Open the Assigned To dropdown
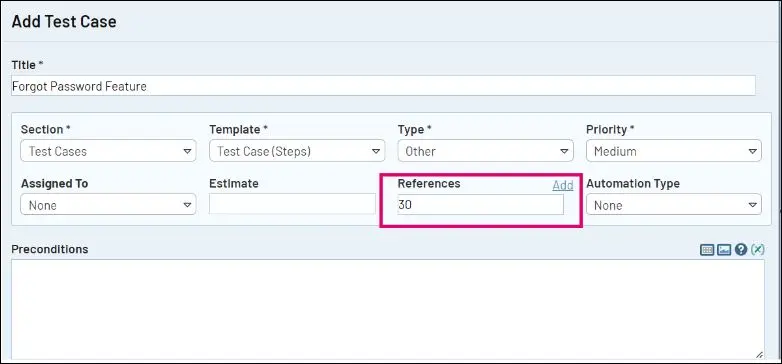Screen dimensions: 782x364 (108, 205)
